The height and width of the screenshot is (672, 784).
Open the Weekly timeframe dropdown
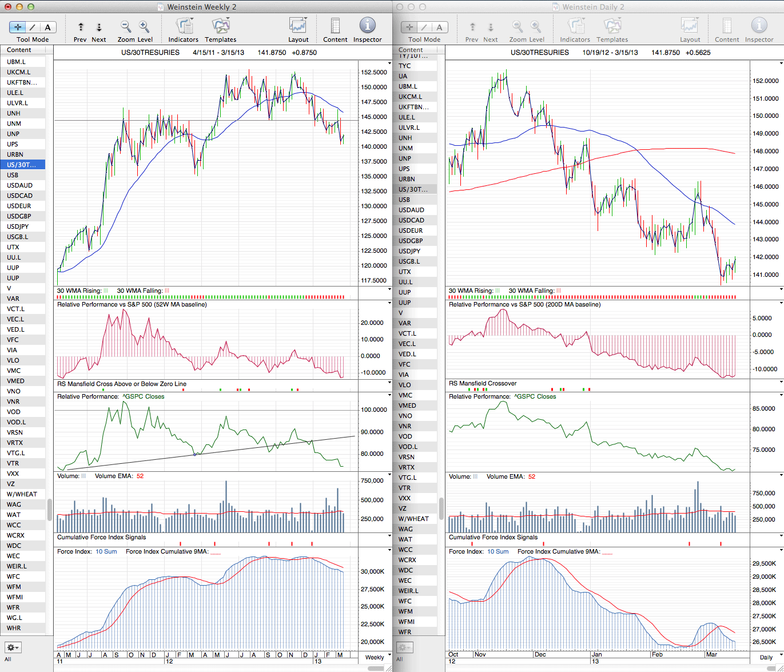375,657
